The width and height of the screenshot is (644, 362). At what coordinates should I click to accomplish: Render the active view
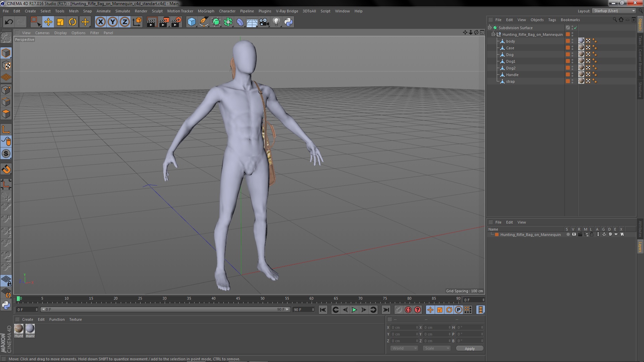(x=152, y=22)
